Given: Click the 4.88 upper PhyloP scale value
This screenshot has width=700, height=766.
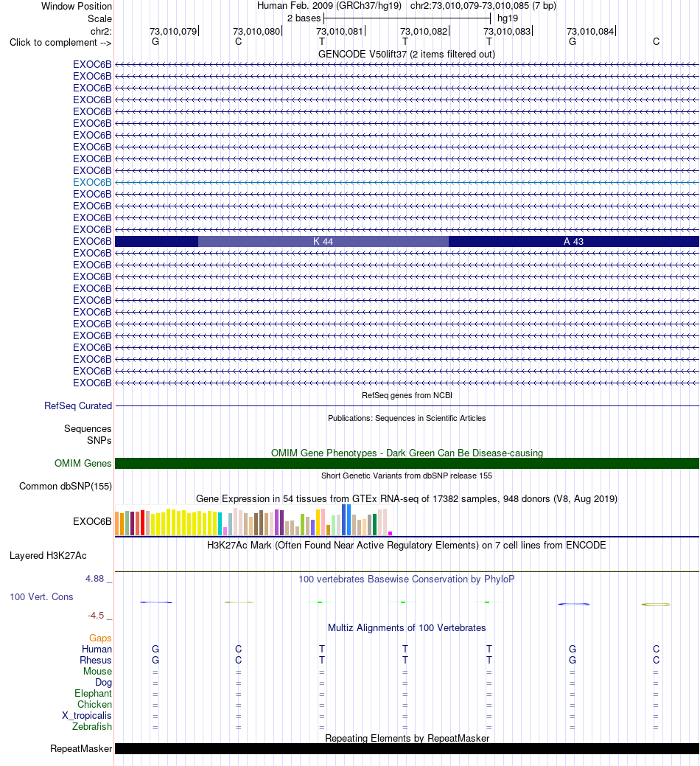Looking at the screenshot, I should [95, 579].
